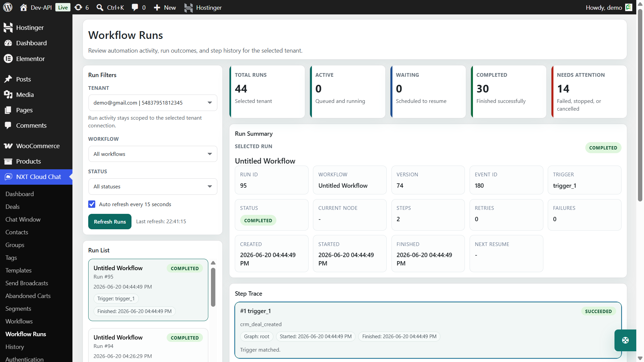Screen dimensions: 644x362
Task: Open Workflows submenu item
Action: [19, 321]
